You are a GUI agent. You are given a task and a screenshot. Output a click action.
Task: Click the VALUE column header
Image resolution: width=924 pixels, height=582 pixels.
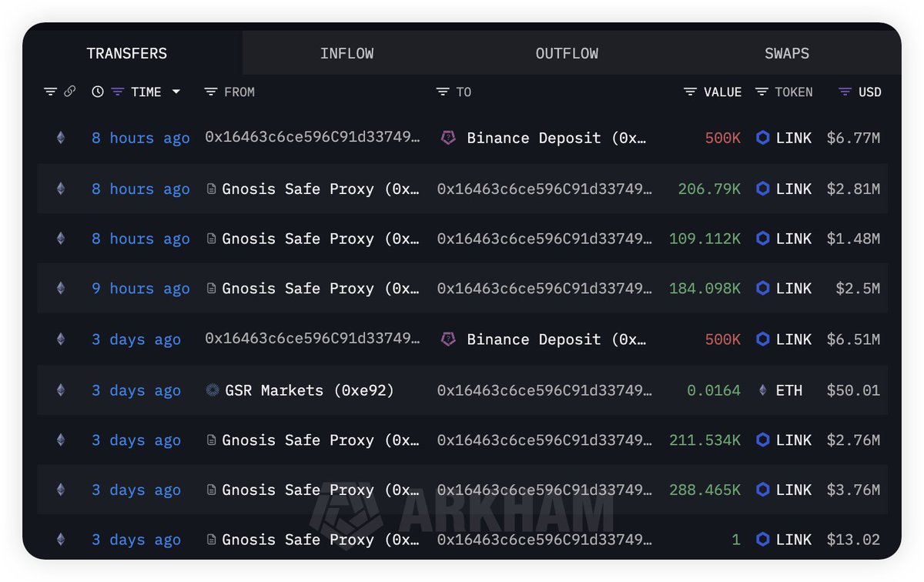tap(723, 92)
